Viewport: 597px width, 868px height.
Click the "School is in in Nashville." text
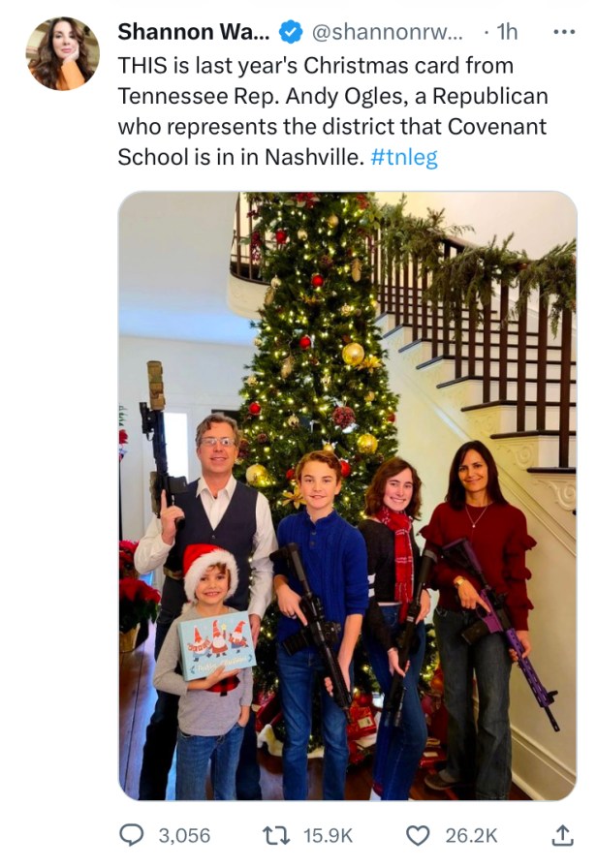[240, 157]
